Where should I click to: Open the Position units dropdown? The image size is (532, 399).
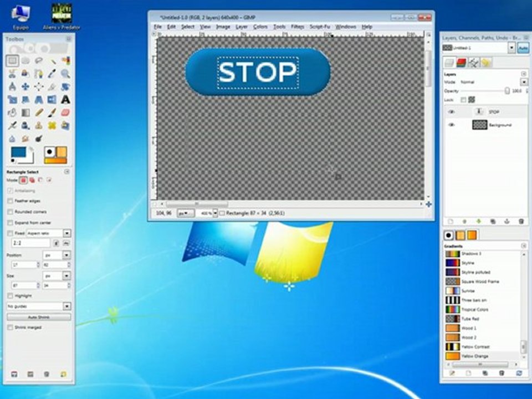click(66, 255)
